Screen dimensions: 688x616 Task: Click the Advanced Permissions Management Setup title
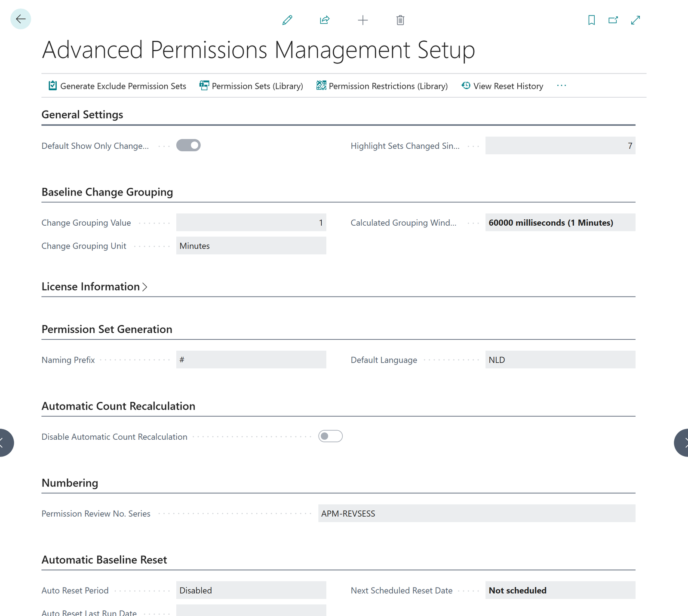point(258,50)
